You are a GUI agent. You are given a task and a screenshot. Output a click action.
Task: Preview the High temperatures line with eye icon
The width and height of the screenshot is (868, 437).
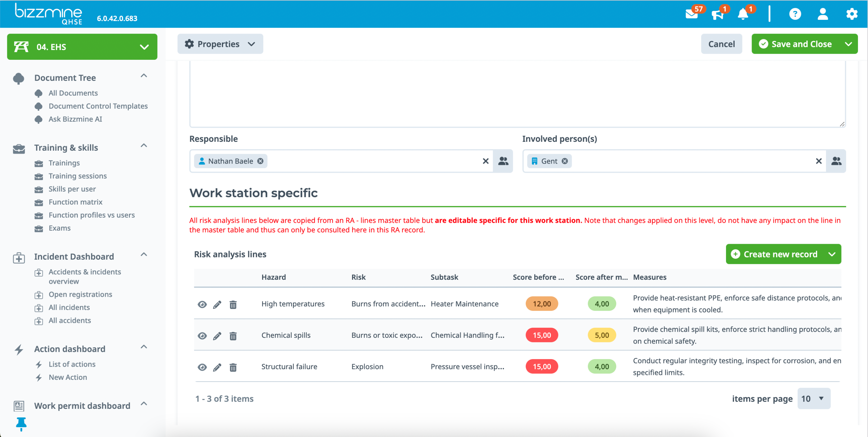202,304
